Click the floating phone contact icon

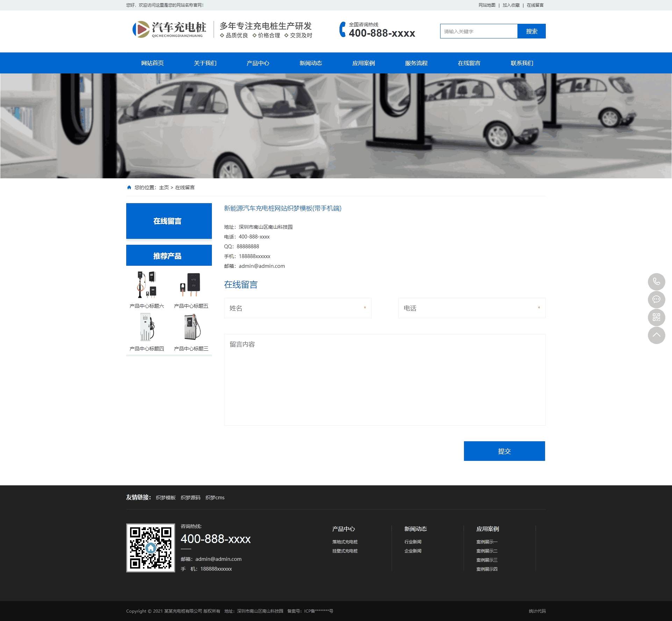click(656, 281)
